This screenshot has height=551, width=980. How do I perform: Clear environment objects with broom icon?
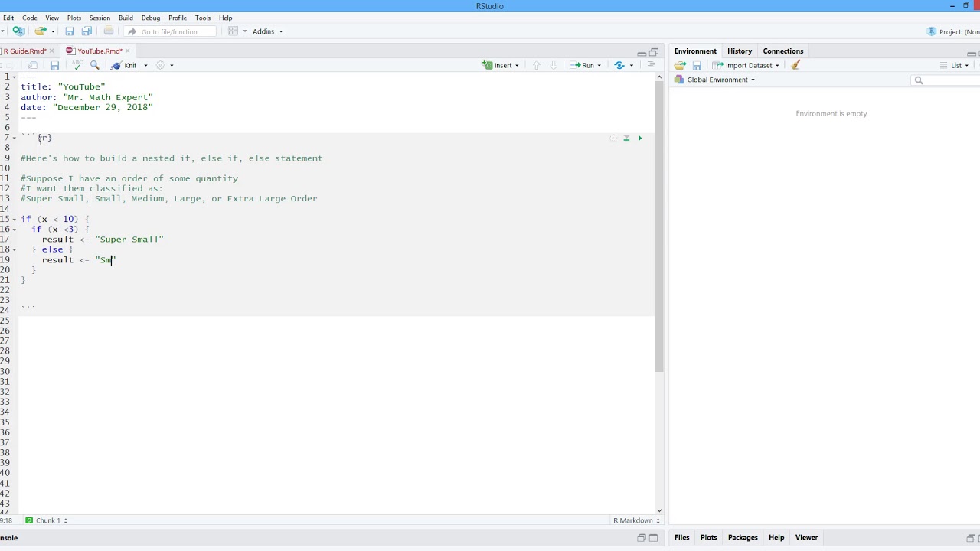tap(795, 65)
